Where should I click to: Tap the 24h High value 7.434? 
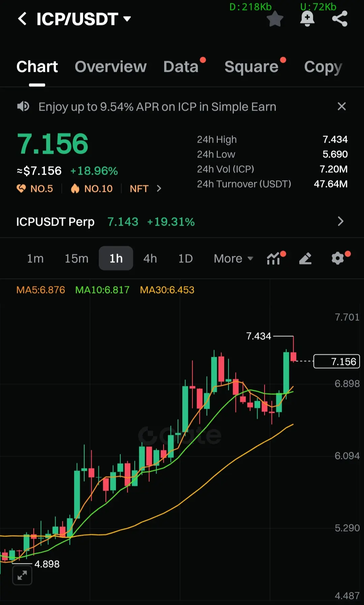tap(335, 139)
